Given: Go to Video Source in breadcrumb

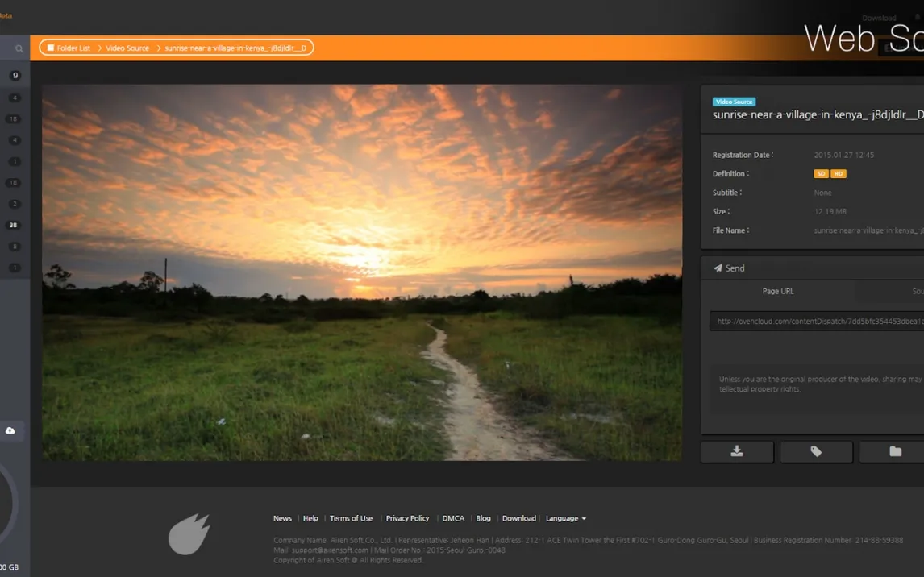Looking at the screenshot, I should [127, 48].
